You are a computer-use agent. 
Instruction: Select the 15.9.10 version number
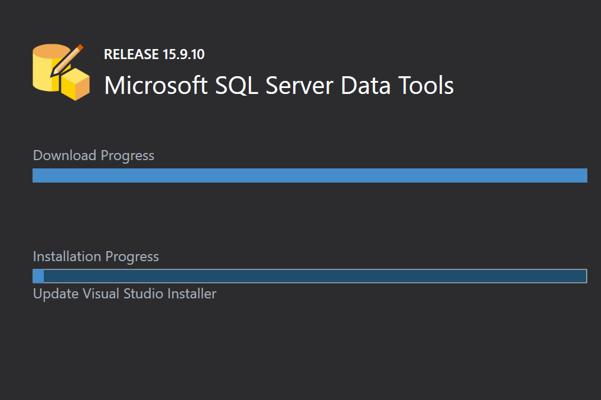pos(184,54)
